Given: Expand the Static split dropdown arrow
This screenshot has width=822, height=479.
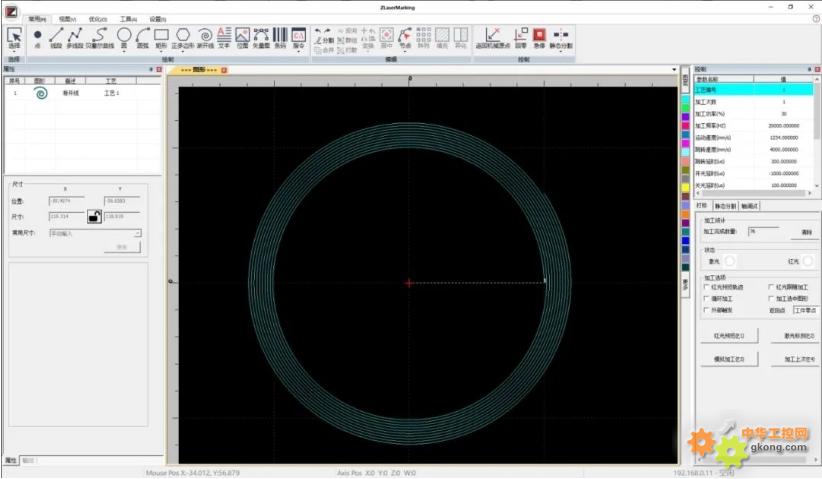Looking at the screenshot, I should (x=560, y=52).
